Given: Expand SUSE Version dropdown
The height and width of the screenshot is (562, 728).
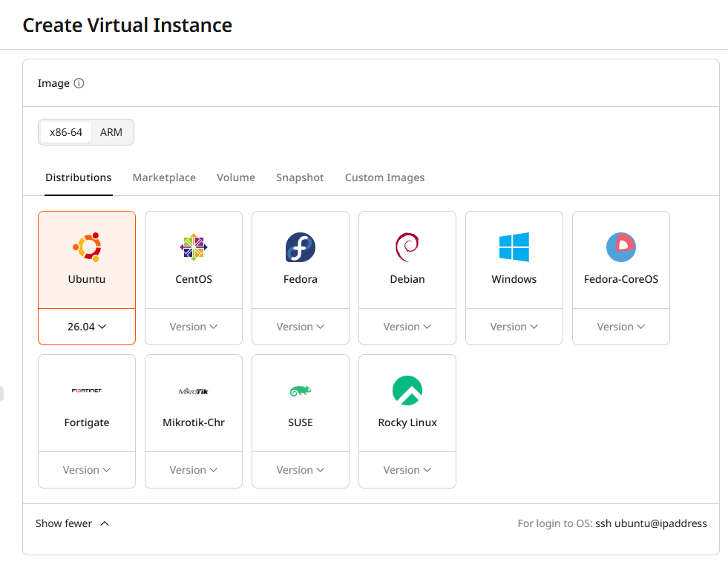Looking at the screenshot, I should point(301,470).
